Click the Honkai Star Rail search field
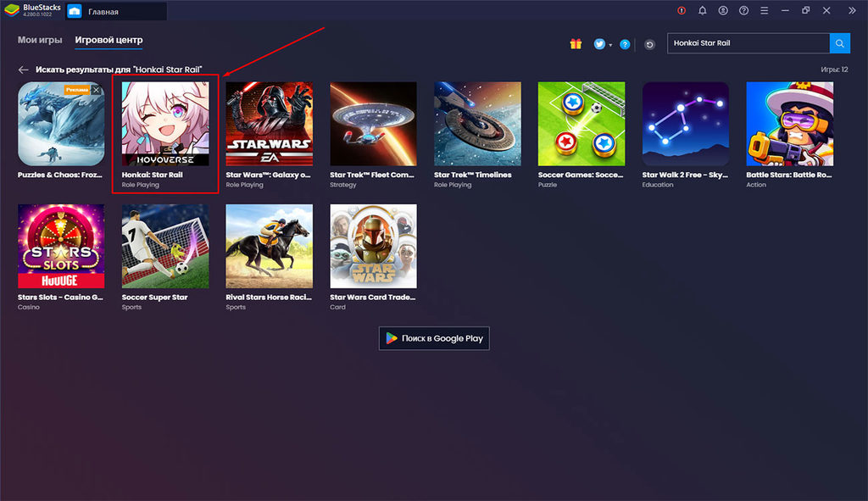Image resolution: width=868 pixels, height=501 pixels. tap(748, 43)
